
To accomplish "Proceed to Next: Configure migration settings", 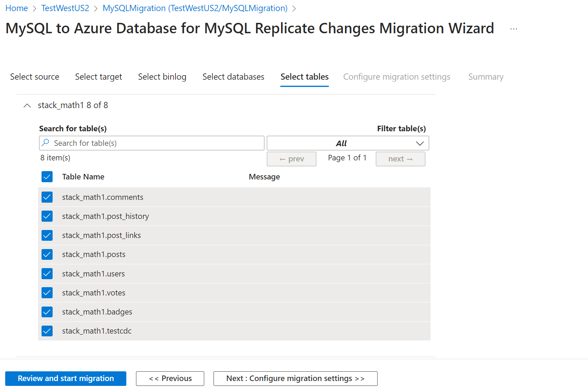I will (295, 378).
